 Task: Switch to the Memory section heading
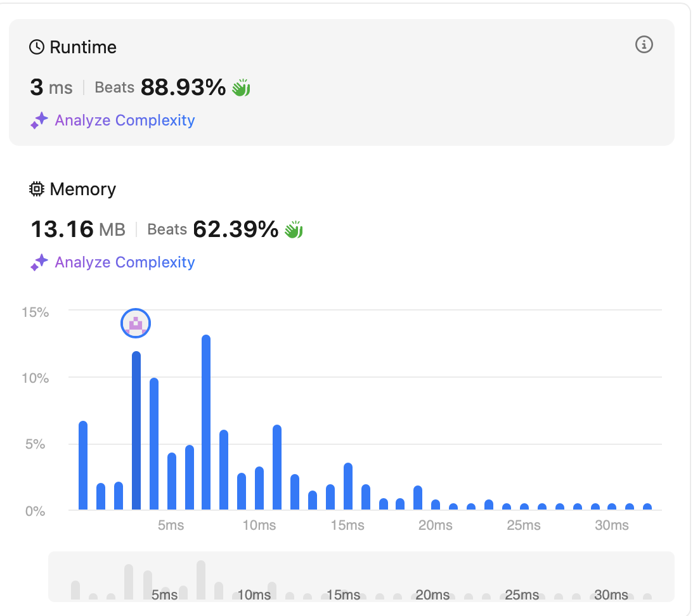coord(82,189)
